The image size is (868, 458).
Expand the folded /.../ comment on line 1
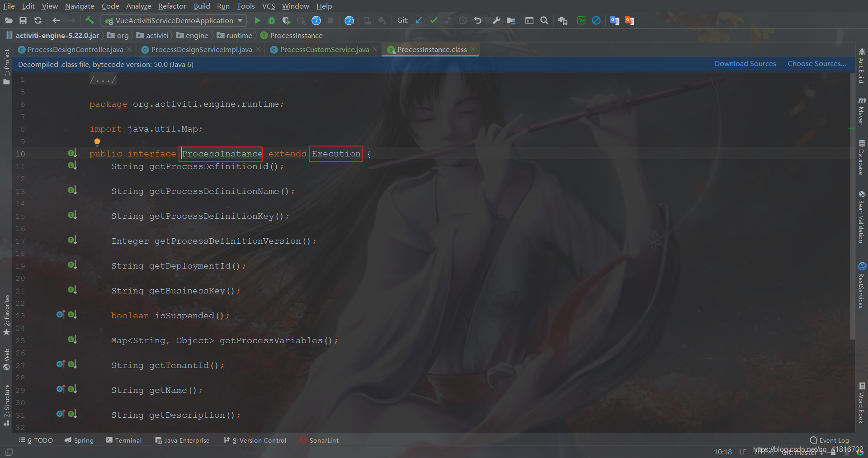pyautogui.click(x=103, y=80)
